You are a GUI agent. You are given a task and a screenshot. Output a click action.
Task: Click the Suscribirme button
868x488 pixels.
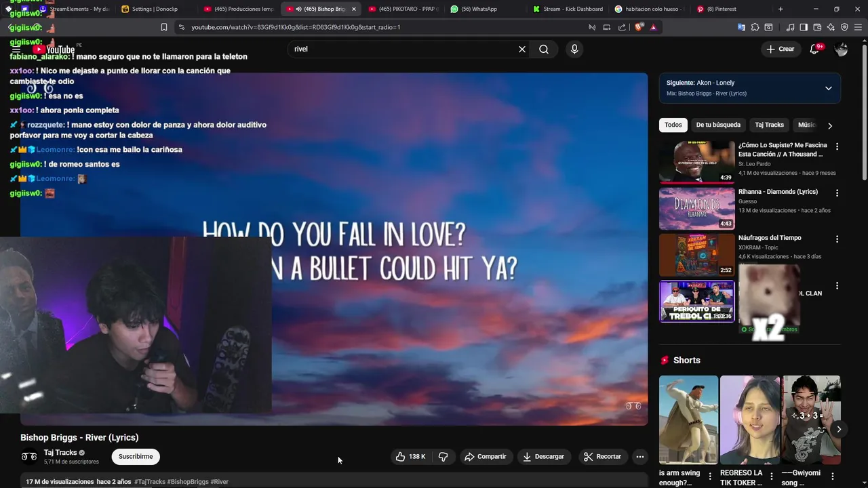[x=136, y=457]
